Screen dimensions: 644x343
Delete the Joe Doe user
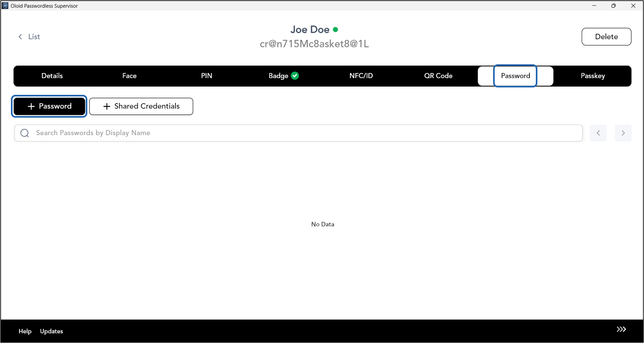(x=606, y=37)
